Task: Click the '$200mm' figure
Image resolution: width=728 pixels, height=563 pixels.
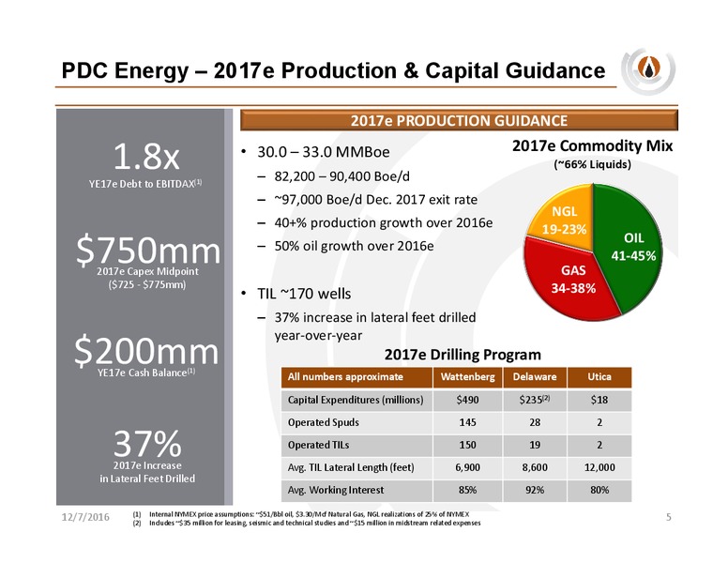Action: (x=145, y=351)
